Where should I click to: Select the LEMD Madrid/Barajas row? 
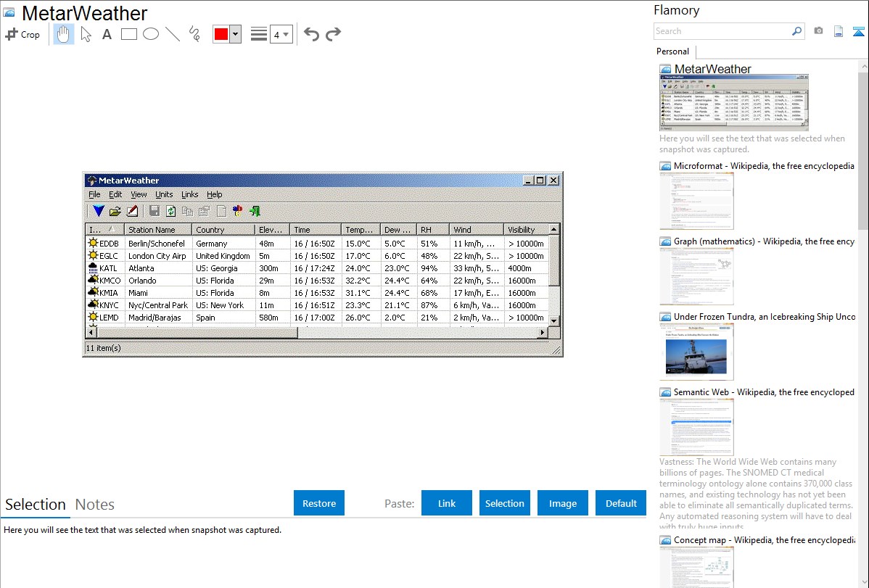pyautogui.click(x=317, y=318)
